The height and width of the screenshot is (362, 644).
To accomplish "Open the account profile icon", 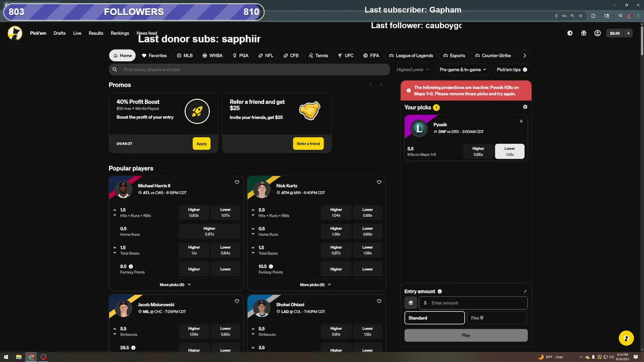I will tap(597, 33).
